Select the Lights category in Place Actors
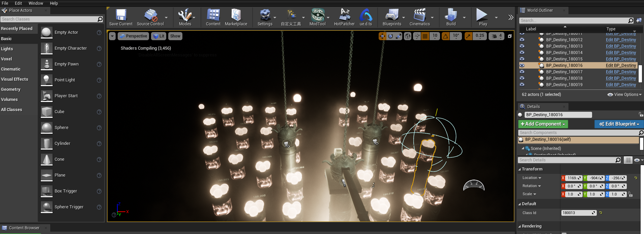The height and width of the screenshot is (234, 644). (19, 49)
